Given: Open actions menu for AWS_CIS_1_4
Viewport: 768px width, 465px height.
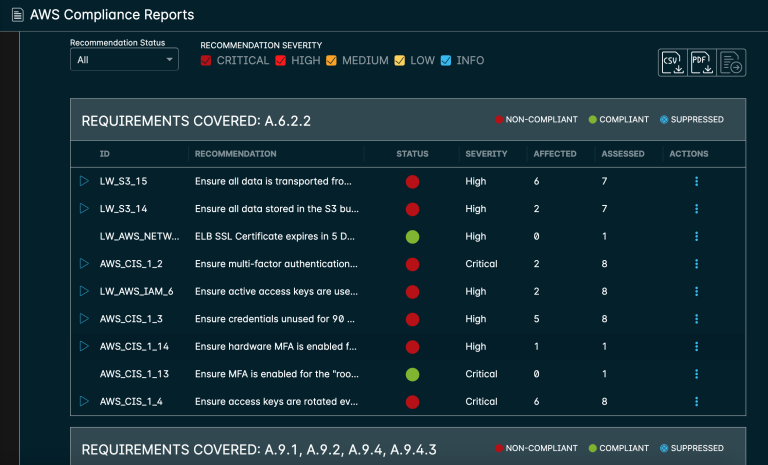Looking at the screenshot, I should [x=696, y=401].
